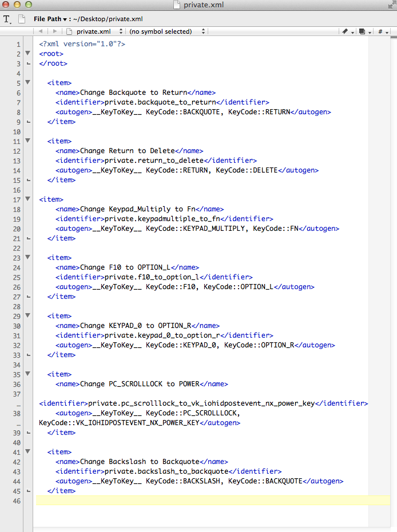
Task: Enter full screen with the title bar arrows
Action: click(392, 5)
